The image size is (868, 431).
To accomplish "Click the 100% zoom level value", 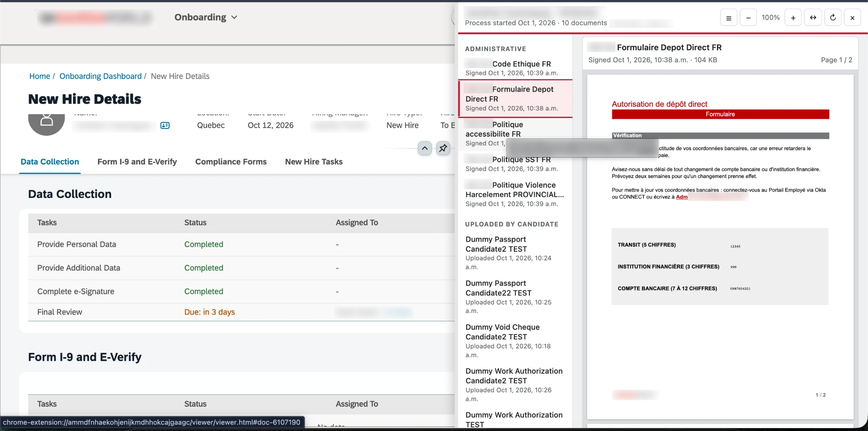I will pyautogui.click(x=770, y=18).
